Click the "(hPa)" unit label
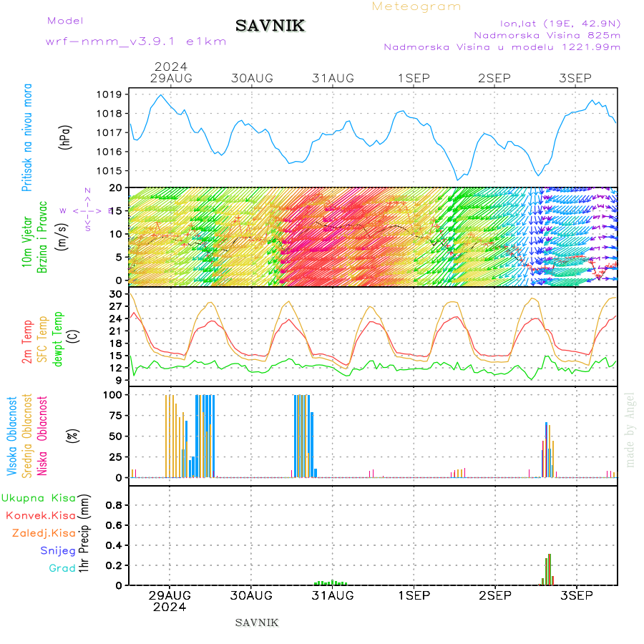Viewport: 644px width, 644px height. 65,137
